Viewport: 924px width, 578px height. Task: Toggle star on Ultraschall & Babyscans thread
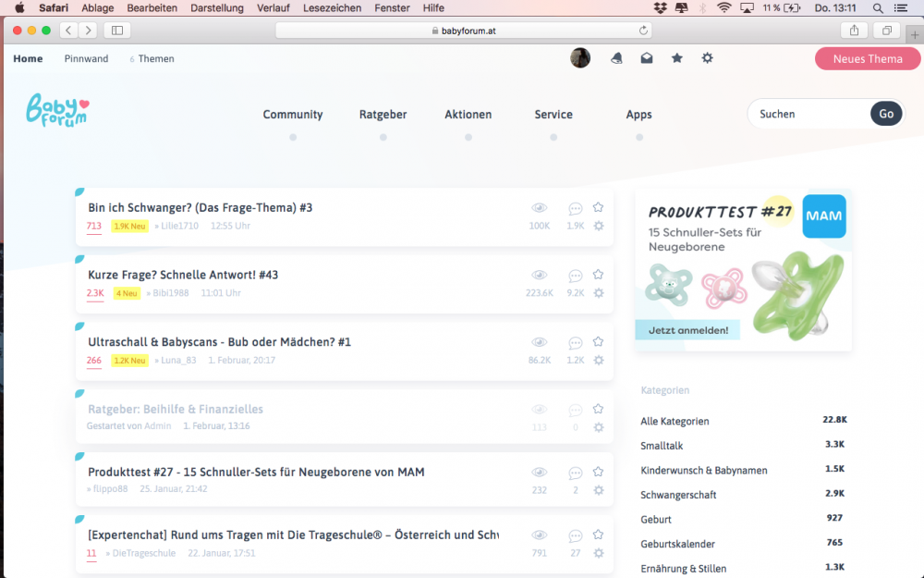click(598, 341)
